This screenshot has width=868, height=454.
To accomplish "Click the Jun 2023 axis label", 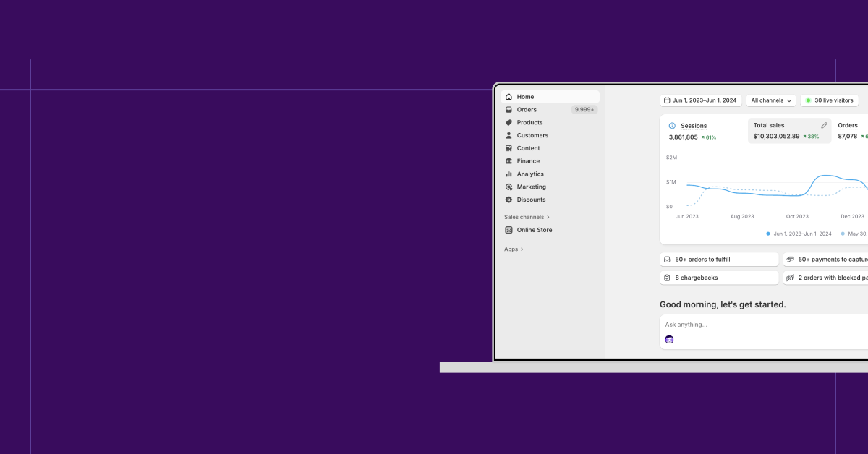I will (687, 216).
